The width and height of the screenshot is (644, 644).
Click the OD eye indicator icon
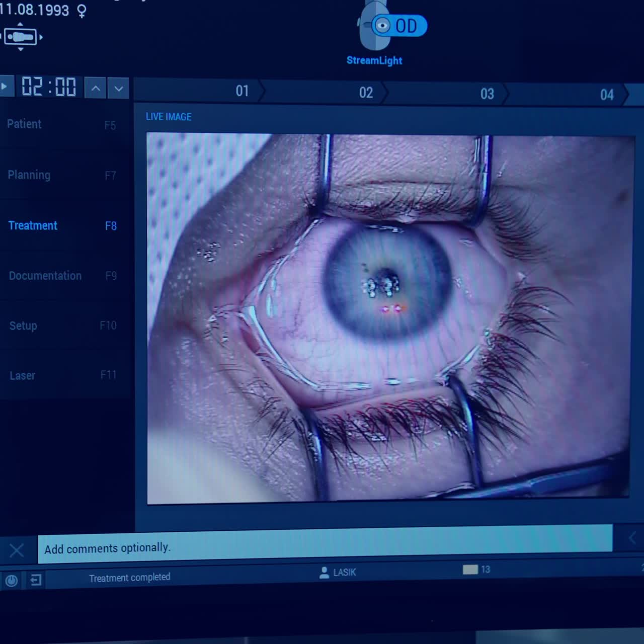[399, 26]
